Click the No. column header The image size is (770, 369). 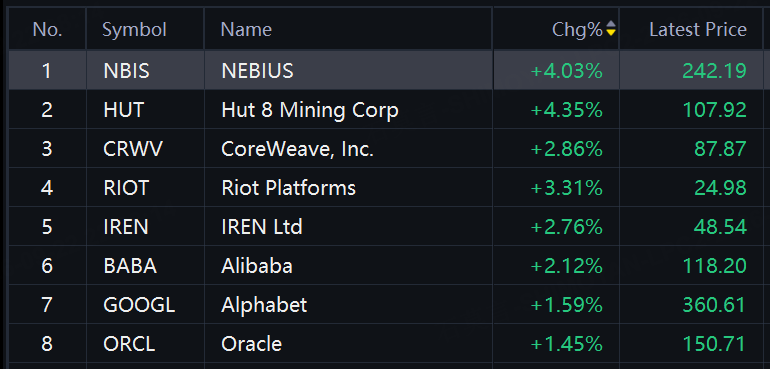pos(47,29)
